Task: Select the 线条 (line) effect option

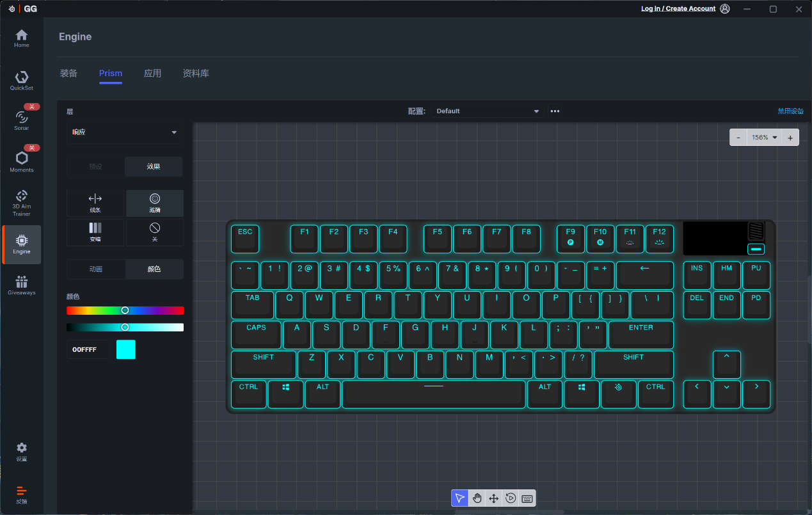Action: (95, 203)
